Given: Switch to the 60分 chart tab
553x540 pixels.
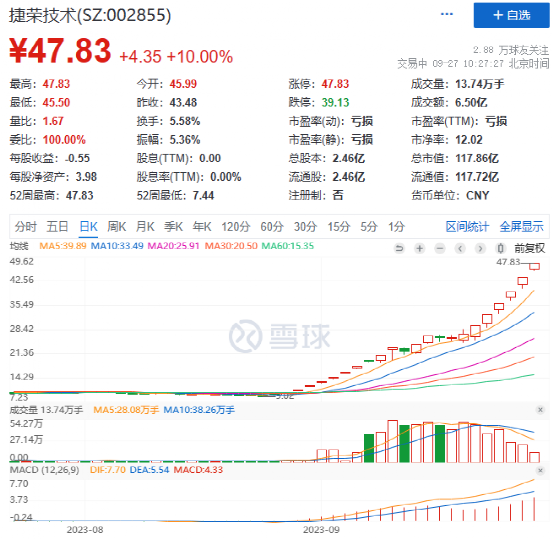Looking at the screenshot, I should (x=272, y=226).
